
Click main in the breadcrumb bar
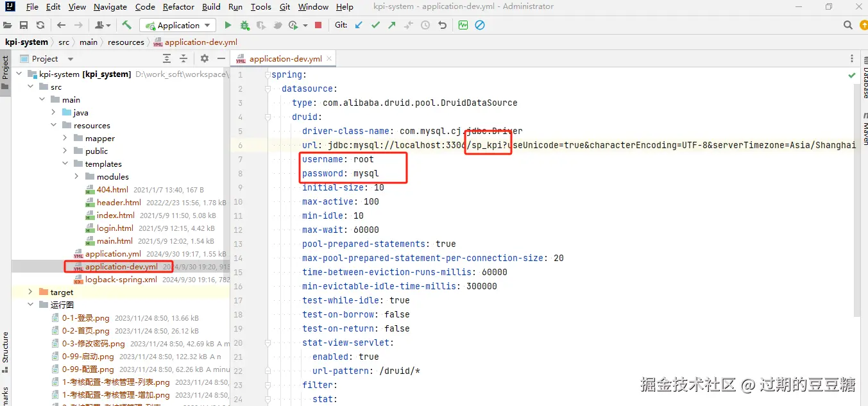click(89, 42)
